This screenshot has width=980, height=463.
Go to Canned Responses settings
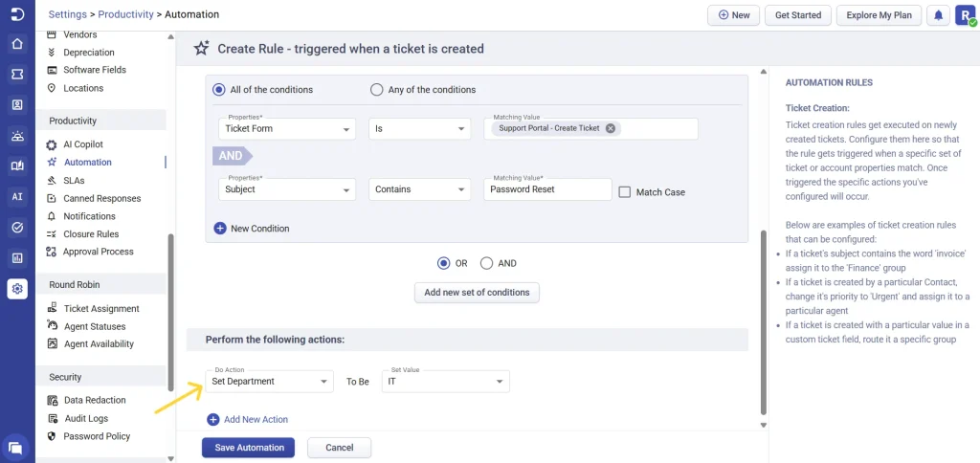(101, 198)
